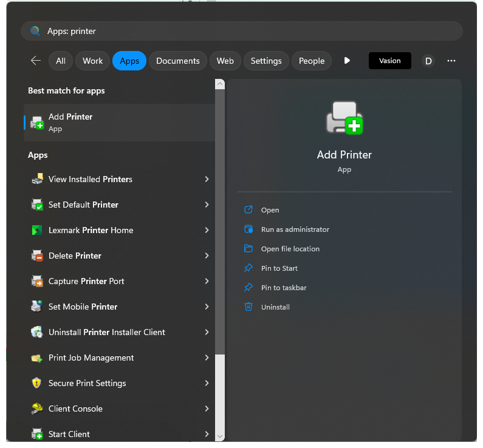The height and width of the screenshot is (448, 483).
Task: Click the Start Client icon
Action: (37, 434)
